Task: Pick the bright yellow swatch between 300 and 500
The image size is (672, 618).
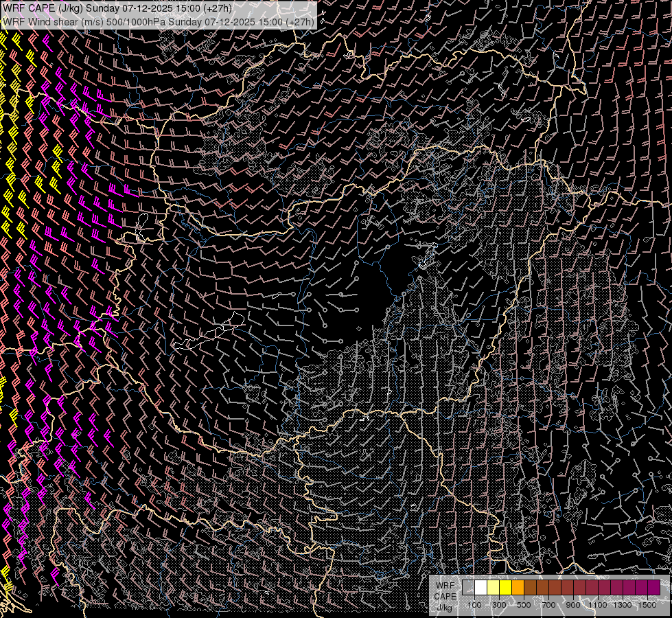Action: pos(505,587)
